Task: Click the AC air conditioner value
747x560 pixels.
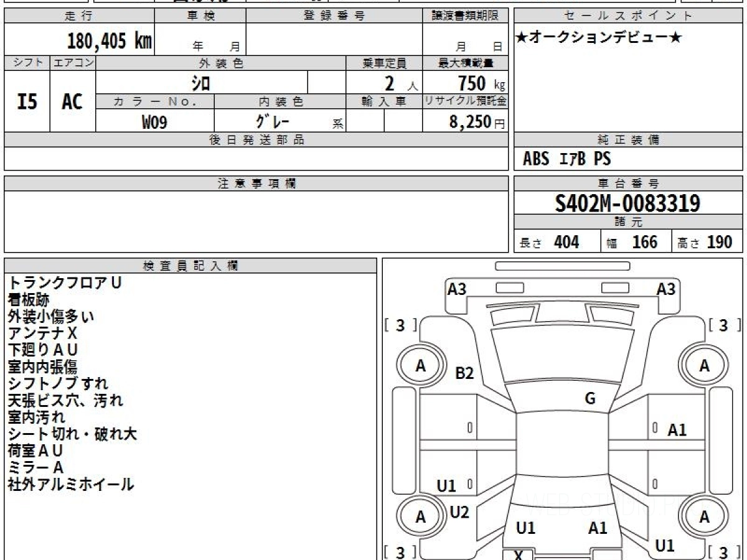Action: [x=72, y=102]
